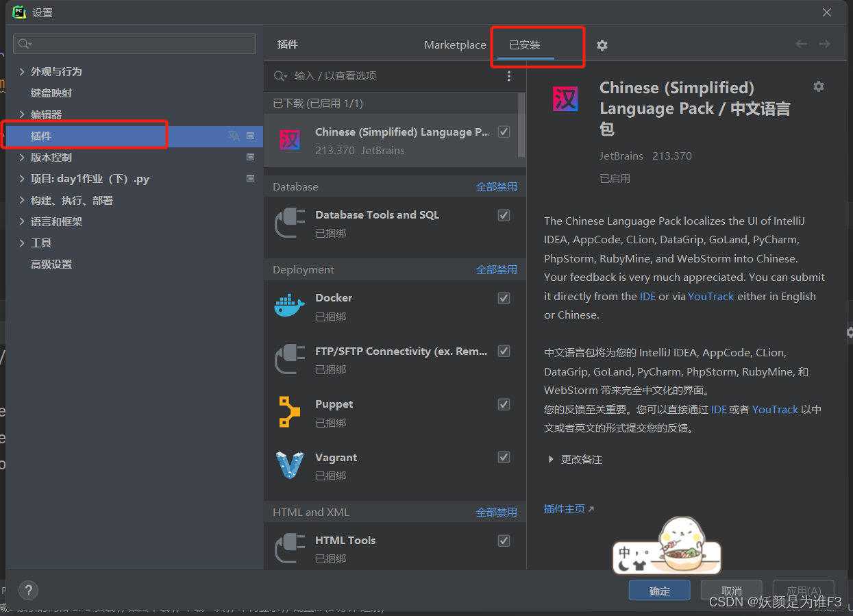Open the plugin list options kebab menu

click(x=509, y=76)
